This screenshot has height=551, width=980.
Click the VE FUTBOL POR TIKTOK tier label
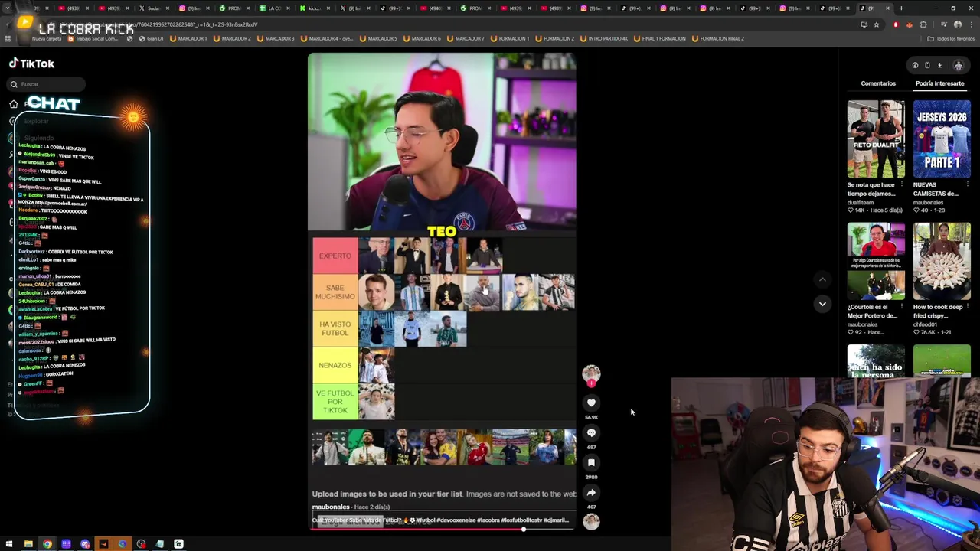pos(335,401)
